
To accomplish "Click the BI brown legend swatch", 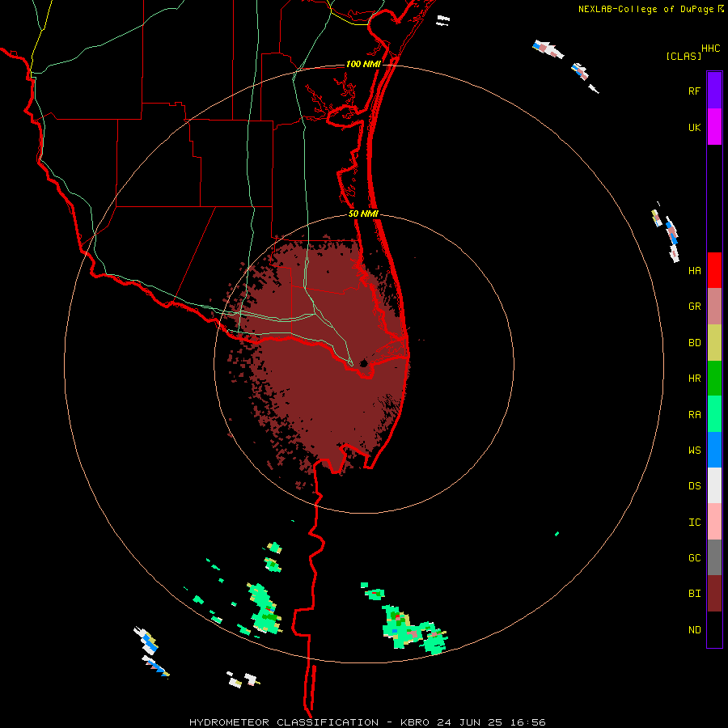I will tap(714, 594).
